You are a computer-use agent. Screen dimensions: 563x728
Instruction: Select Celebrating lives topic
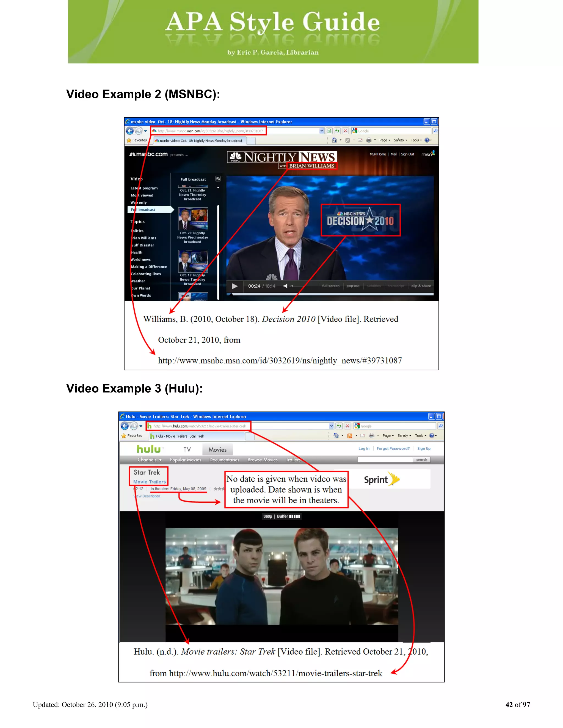[x=146, y=274]
